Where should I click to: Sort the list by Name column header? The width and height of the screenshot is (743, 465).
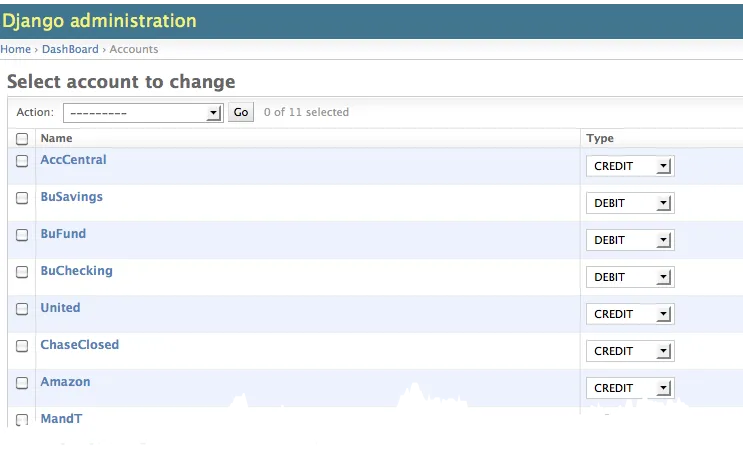[x=57, y=138]
